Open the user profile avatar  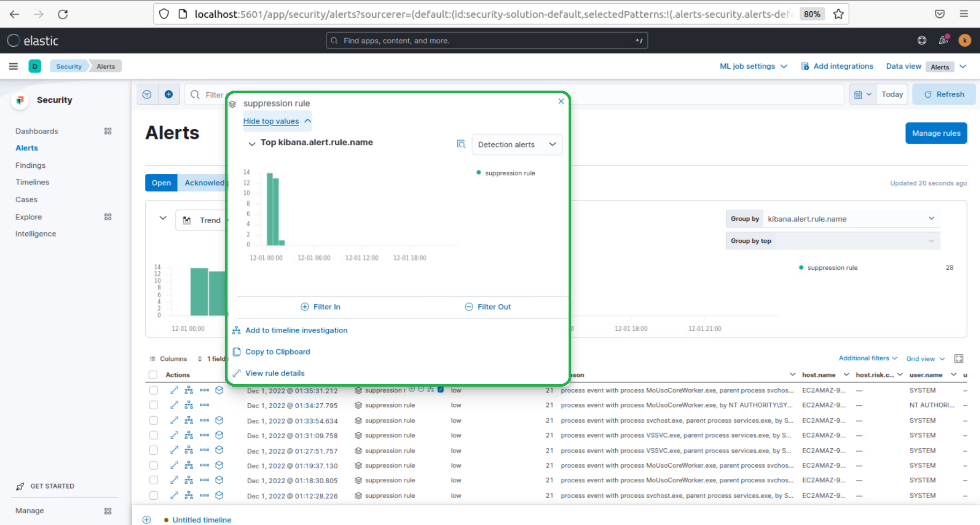point(964,40)
